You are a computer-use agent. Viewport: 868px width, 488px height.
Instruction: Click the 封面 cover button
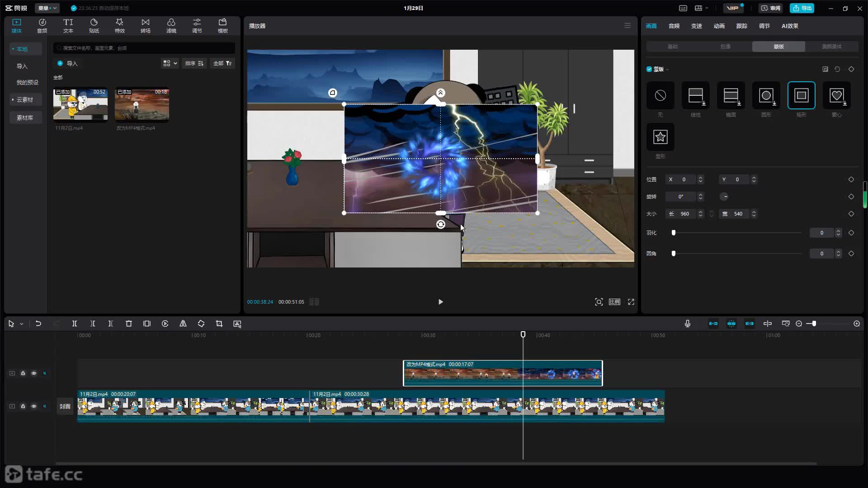pos(65,406)
